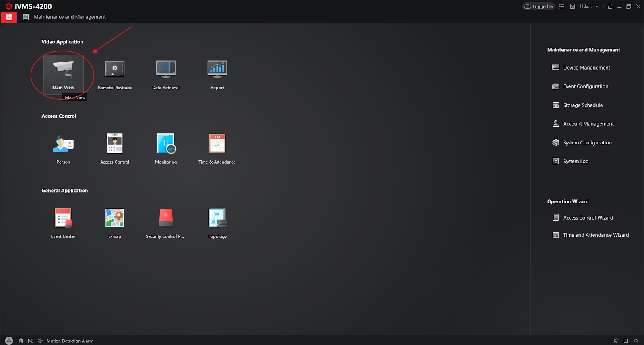The width and height of the screenshot is (644, 345).
Task: Open Time & Attendance calendar module
Action: tap(217, 149)
